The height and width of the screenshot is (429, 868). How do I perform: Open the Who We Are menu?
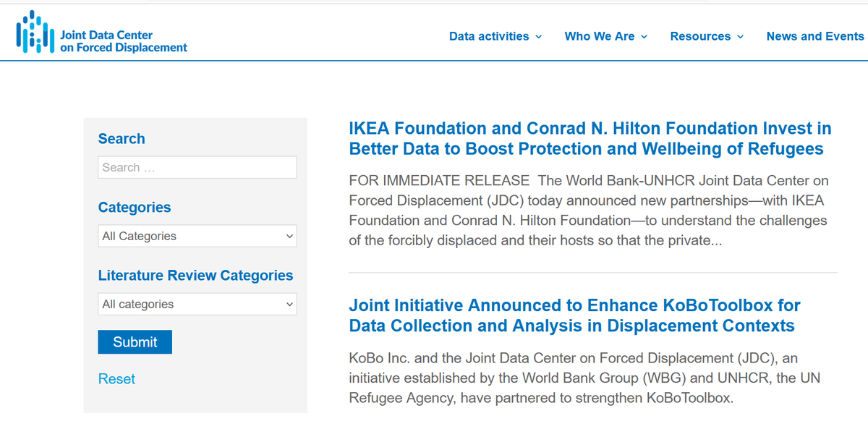pos(606,36)
